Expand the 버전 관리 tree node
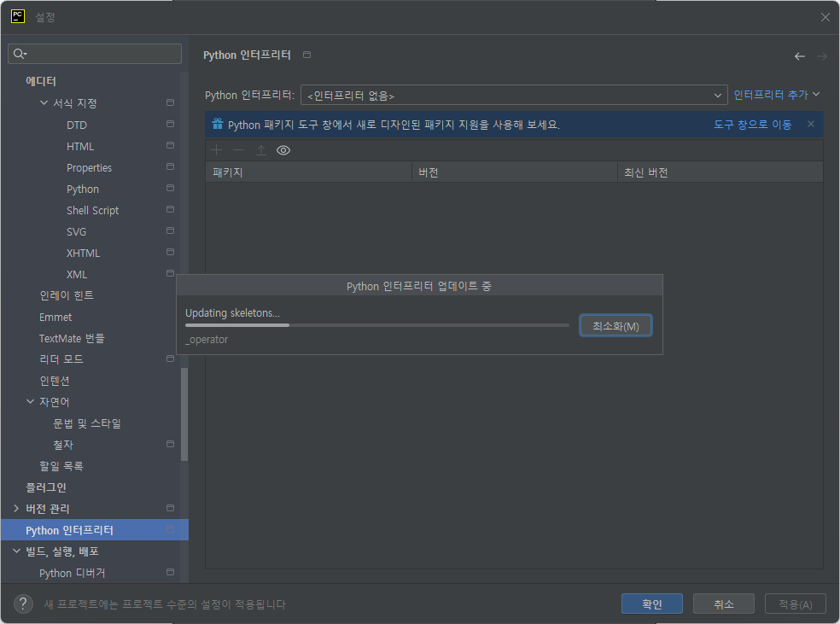Image resolution: width=840 pixels, height=624 pixels. point(16,508)
